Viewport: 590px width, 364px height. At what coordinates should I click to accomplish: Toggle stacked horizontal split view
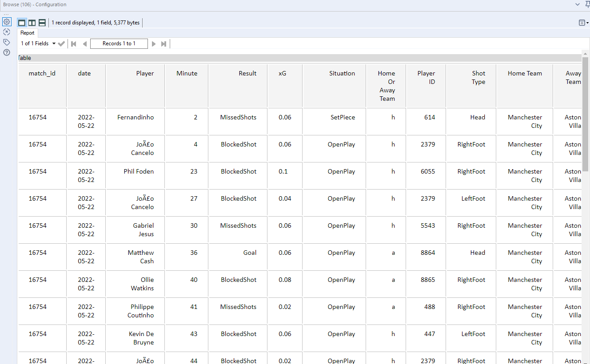tap(42, 23)
